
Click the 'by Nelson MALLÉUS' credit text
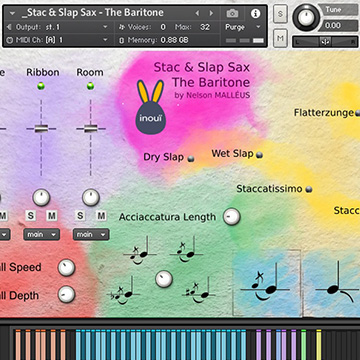click(x=212, y=95)
